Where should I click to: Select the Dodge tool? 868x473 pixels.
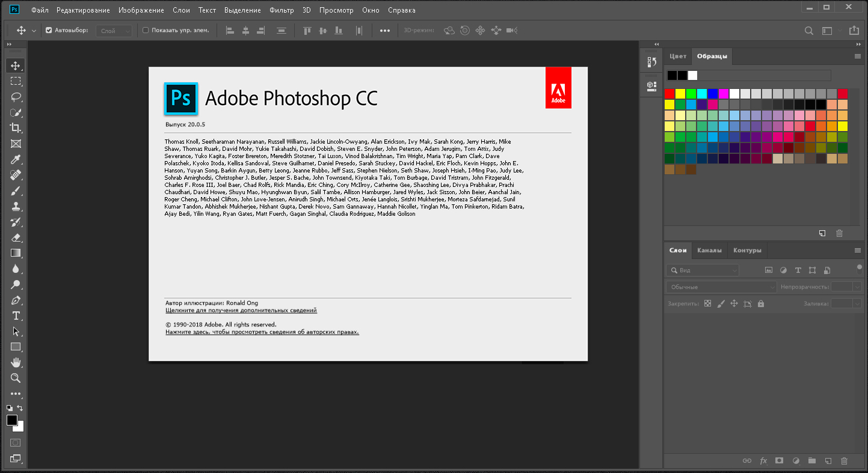[x=16, y=284]
